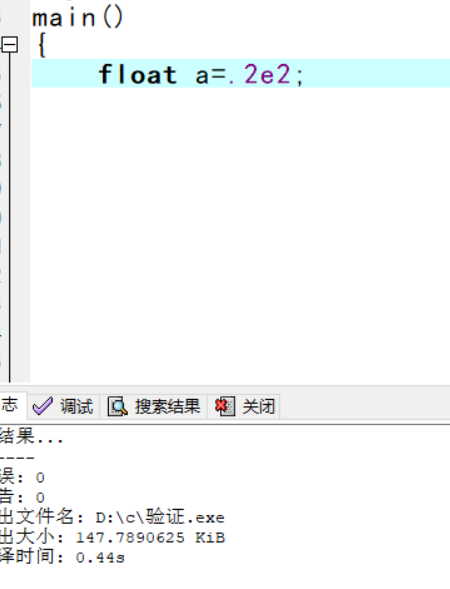Click the 结果... line in the compile log
Screen dimensions: 450x589
32,437
